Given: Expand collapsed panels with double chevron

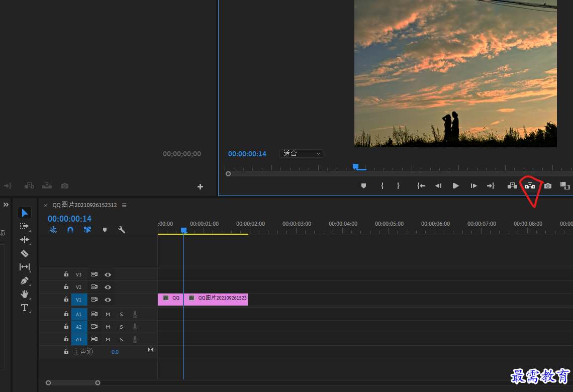Looking at the screenshot, I should (6, 205).
